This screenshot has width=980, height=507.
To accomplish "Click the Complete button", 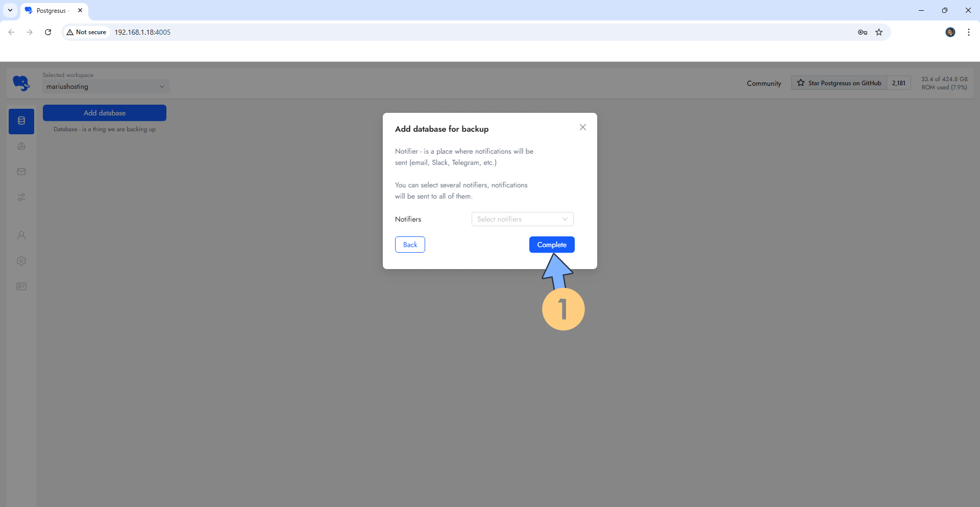I will pyautogui.click(x=551, y=245).
